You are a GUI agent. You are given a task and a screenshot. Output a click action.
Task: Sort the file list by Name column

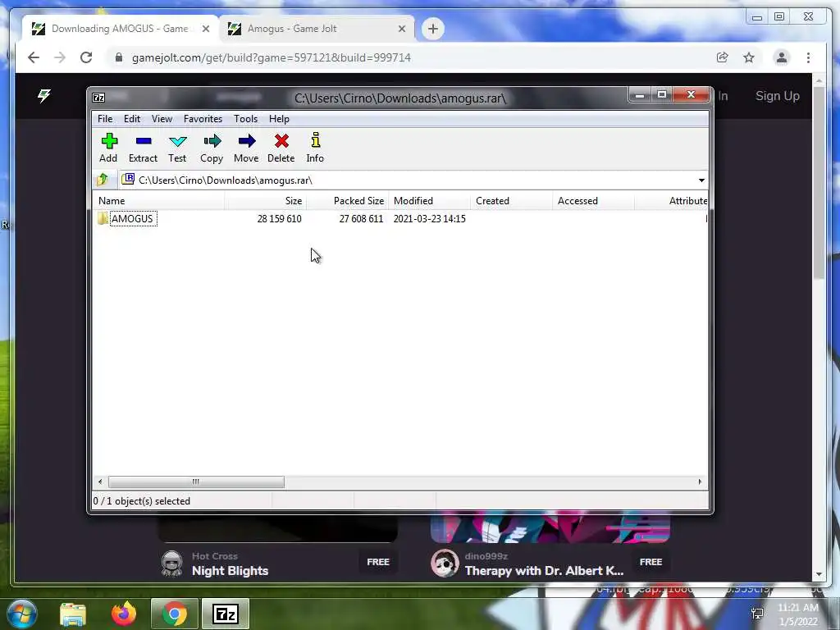coord(159,201)
